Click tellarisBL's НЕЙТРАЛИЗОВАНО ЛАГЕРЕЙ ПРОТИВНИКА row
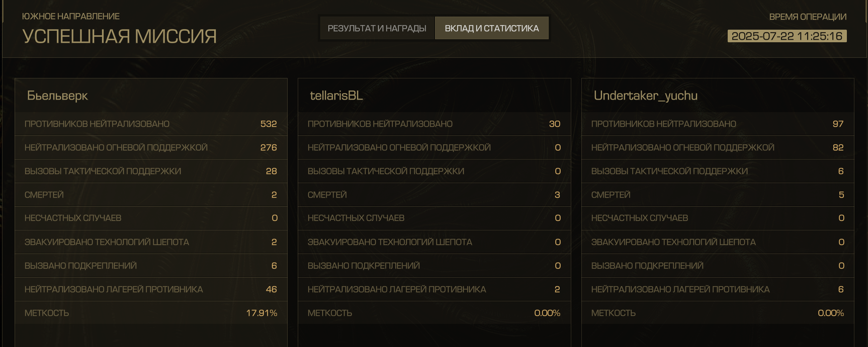This screenshot has height=347, width=868. [434, 289]
